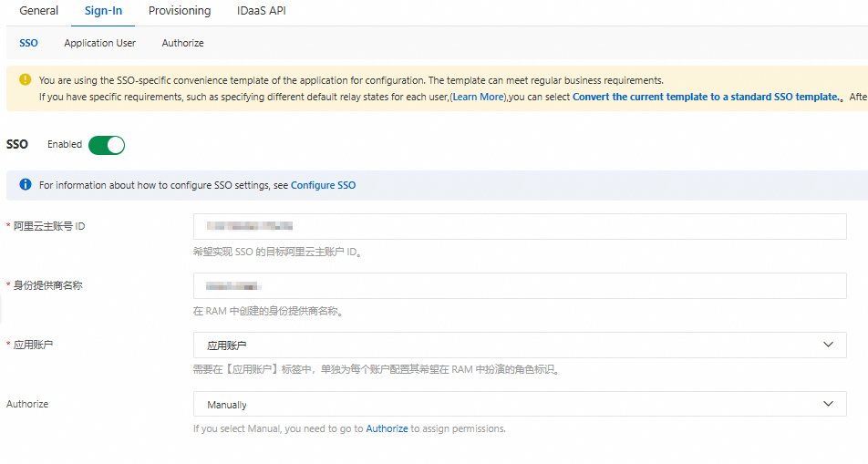868x464 pixels.
Task: Select the Sign-In tab
Action: [103, 11]
